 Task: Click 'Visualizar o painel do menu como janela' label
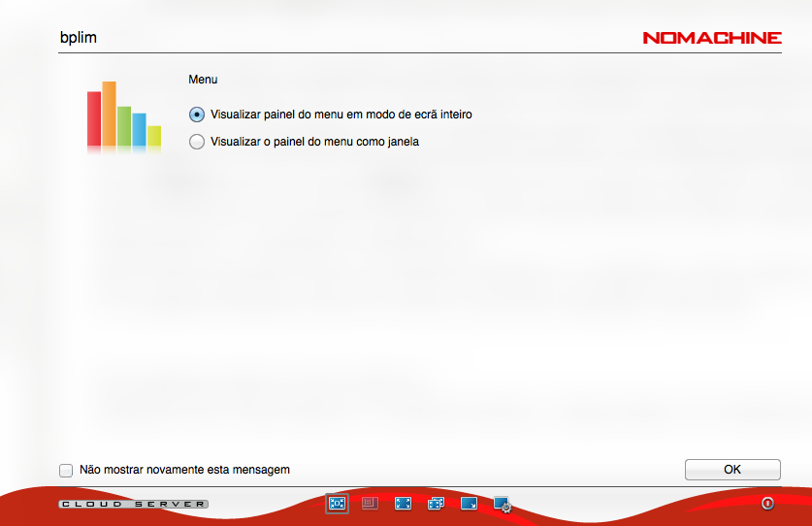314,142
